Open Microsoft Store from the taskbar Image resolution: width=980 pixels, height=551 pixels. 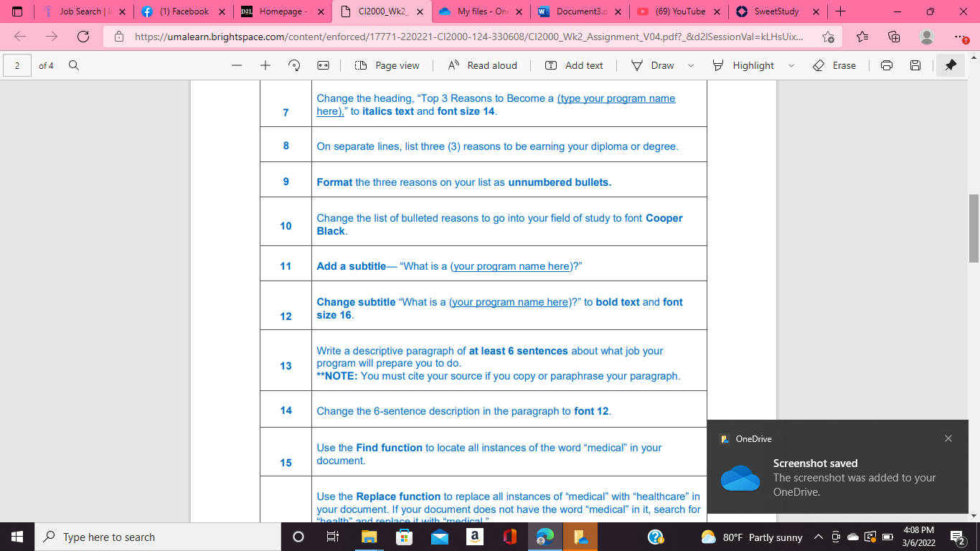(x=404, y=537)
